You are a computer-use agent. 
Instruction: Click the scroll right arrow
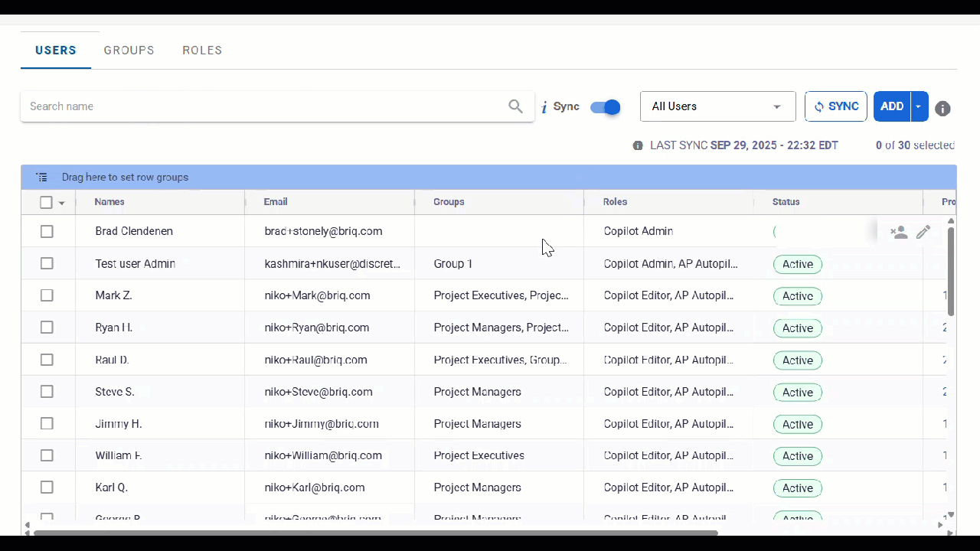941,525
